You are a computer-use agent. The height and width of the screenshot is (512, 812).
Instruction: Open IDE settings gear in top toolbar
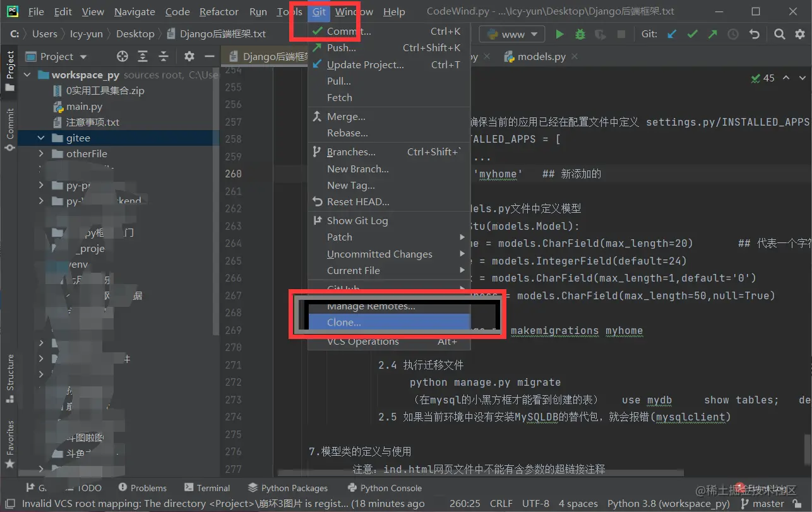pyautogui.click(x=799, y=34)
